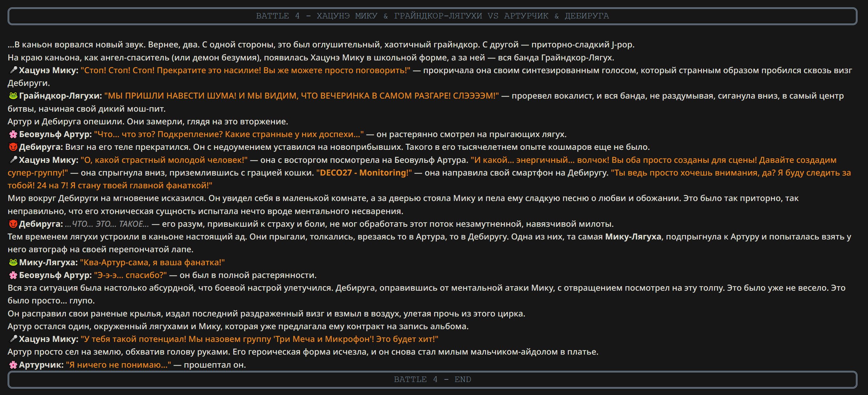Click "Хацунэ Мику:" before "У тебя такой потенциал!"

tap(48, 339)
